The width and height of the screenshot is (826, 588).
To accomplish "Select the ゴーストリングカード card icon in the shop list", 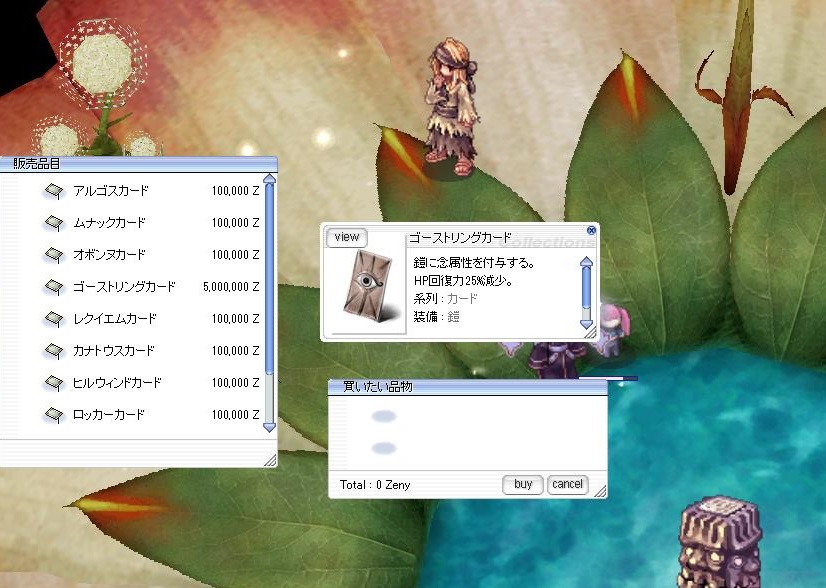I will click(53, 287).
